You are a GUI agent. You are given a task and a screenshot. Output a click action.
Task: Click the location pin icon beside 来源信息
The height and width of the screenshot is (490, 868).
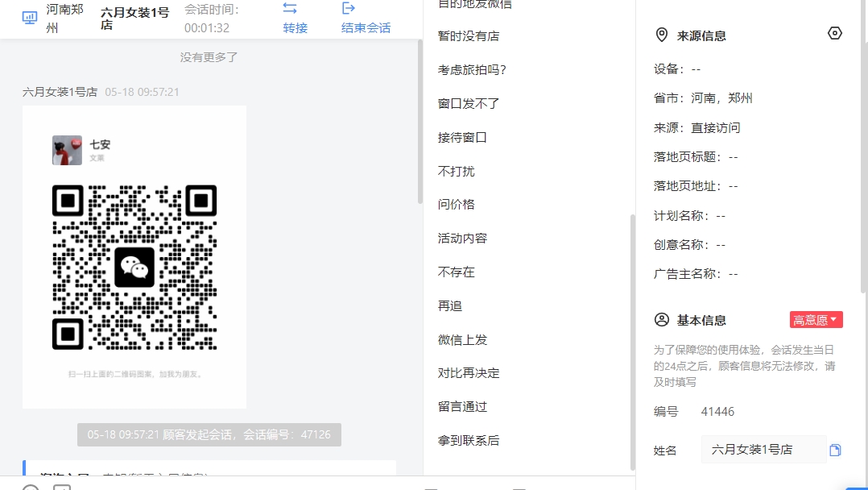[x=662, y=35]
